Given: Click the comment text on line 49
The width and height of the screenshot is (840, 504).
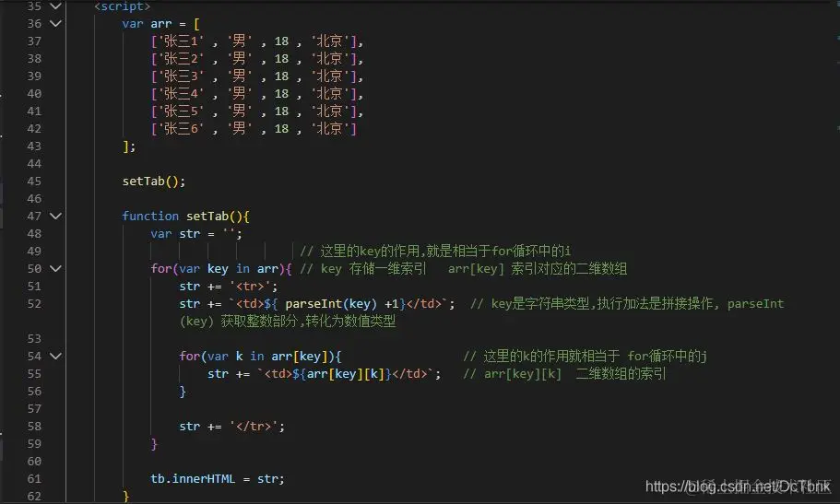Looking at the screenshot, I should [435, 252].
